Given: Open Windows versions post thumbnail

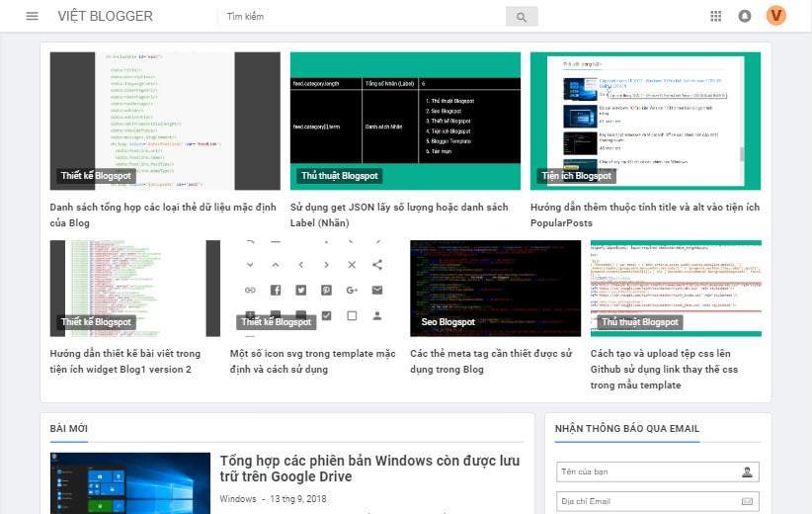Looking at the screenshot, I should point(130,483).
